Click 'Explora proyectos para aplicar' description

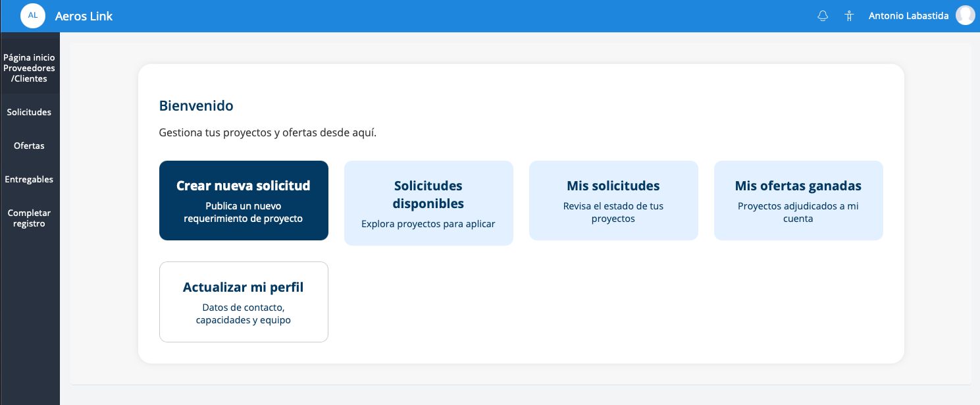coord(428,224)
